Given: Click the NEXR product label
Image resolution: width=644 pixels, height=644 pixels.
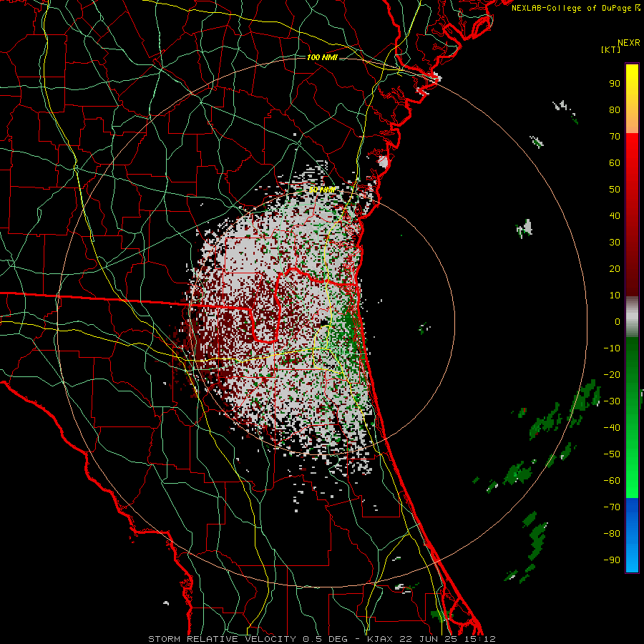Looking at the screenshot, I should pyautogui.click(x=629, y=43).
